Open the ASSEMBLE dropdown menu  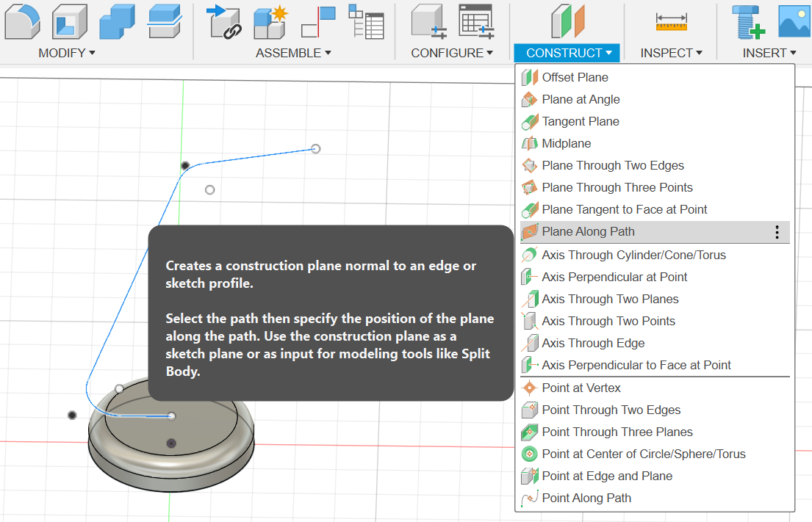pos(293,53)
